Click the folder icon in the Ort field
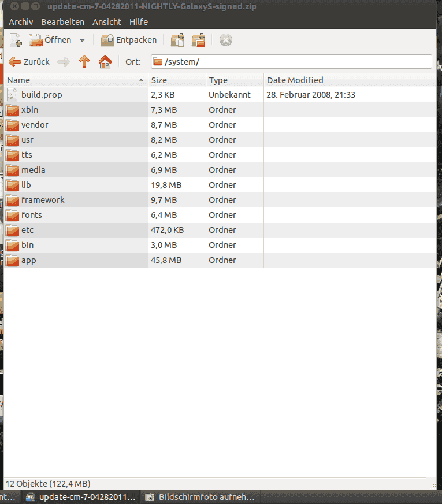This screenshot has height=504, width=442. coord(158,62)
